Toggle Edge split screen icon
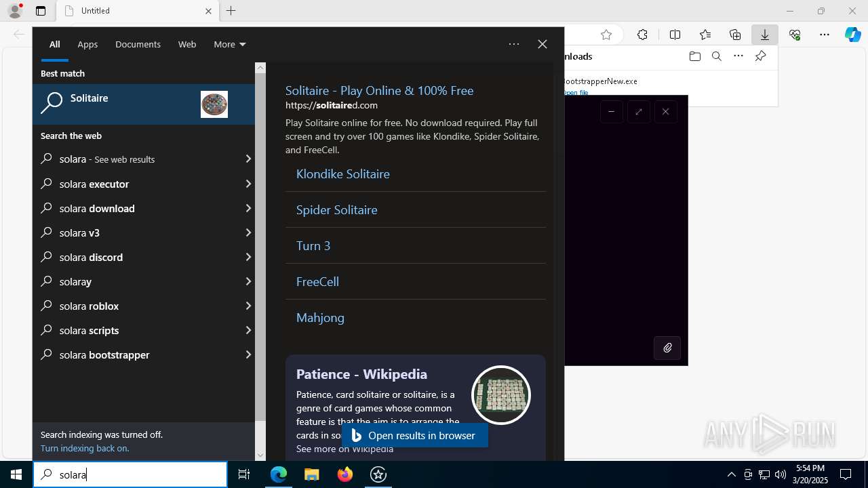Screen dimensions: 868x488 pyautogui.click(x=675, y=35)
